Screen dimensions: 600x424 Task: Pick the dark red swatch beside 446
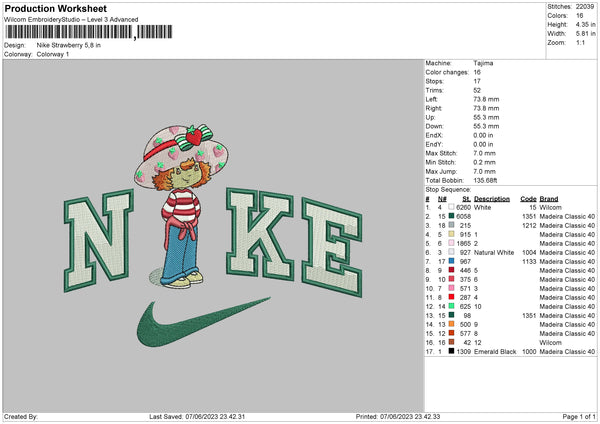451,270
